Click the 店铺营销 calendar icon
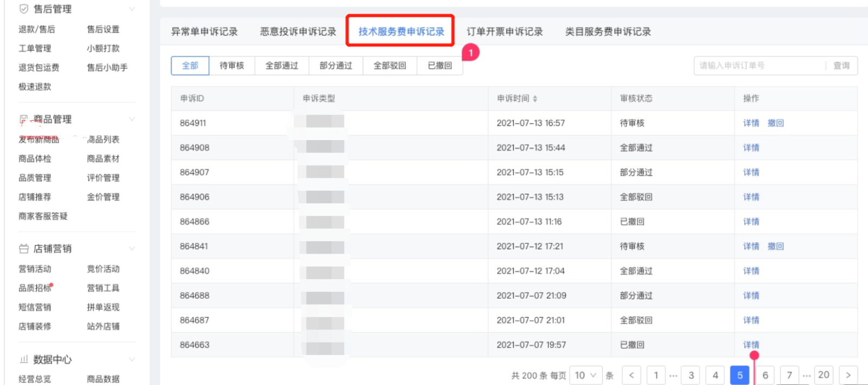The image size is (868, 385). point(24,249)
